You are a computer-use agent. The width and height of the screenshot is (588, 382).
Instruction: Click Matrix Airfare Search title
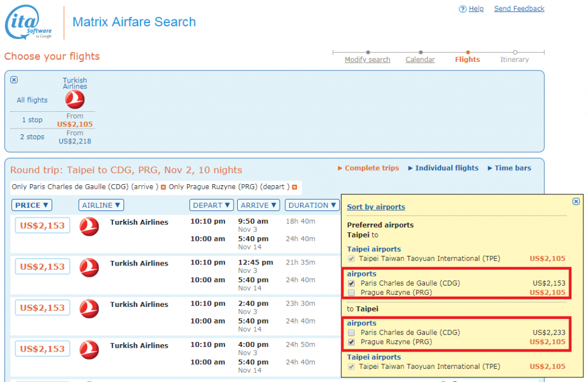click(134, 22)
